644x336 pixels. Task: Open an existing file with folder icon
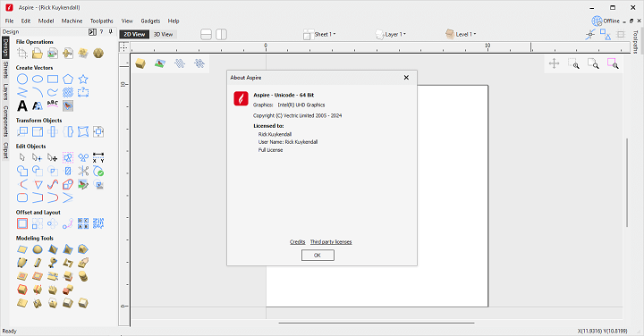tap(38, 53)
